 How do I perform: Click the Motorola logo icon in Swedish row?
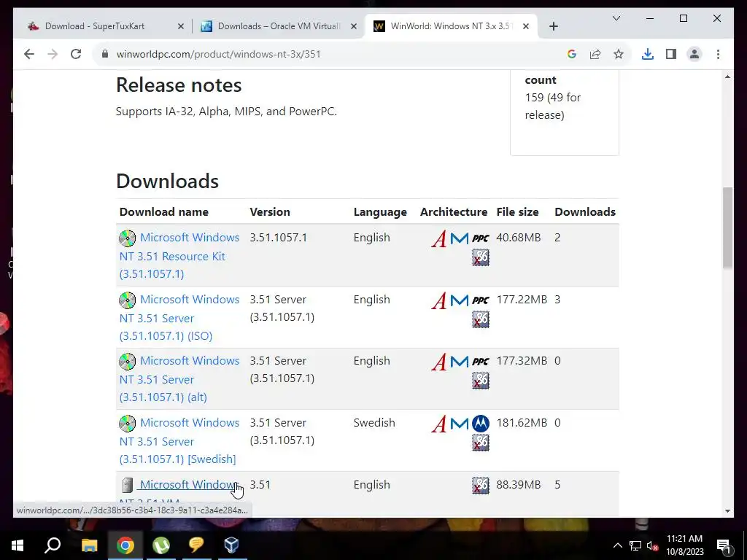click(481, 424)
